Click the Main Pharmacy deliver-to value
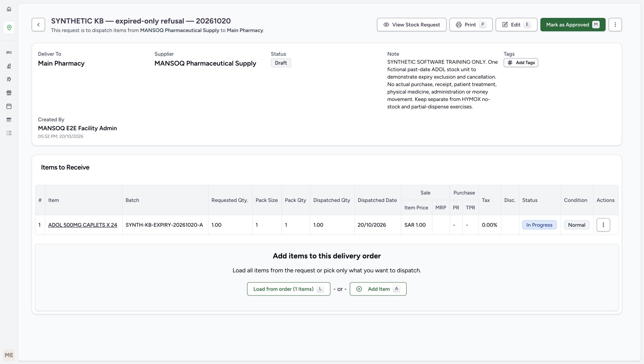This screenshot has width=644, height=364. coord(61,63)
